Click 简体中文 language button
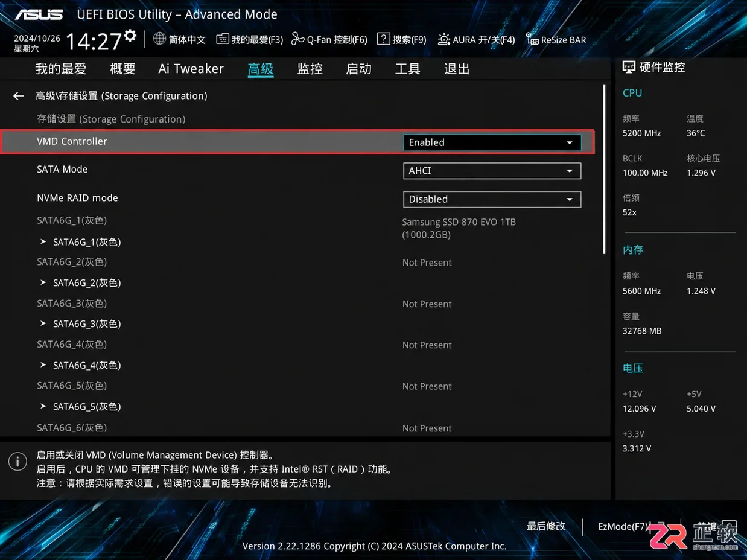Image resolution: width=747 pixels, height=560 pixels. click(x=187, y=40)
